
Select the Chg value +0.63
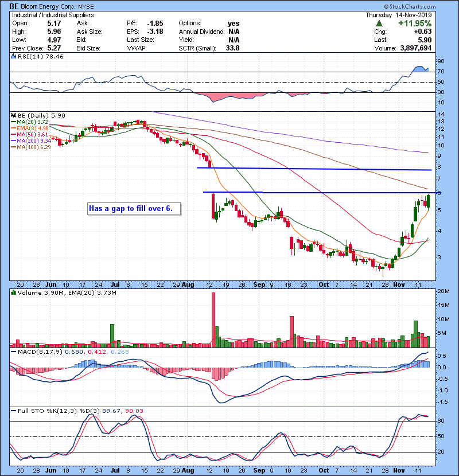(x=422, y=32)
